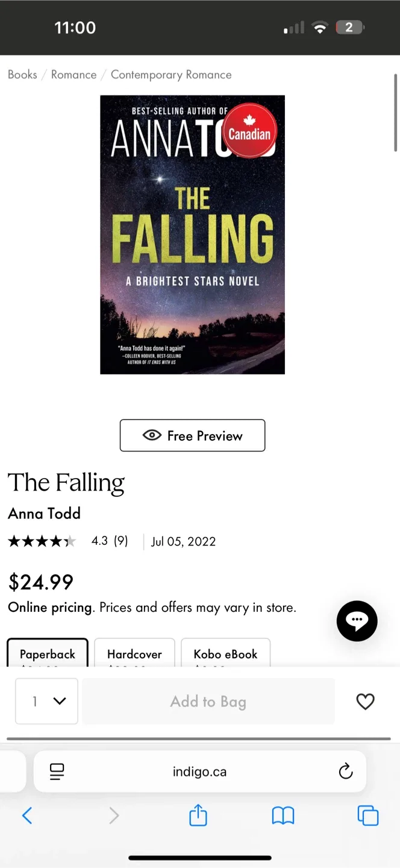Open the Free Preview
The image size is (400, 868).
pyautogui.click(x=192, y=435)
